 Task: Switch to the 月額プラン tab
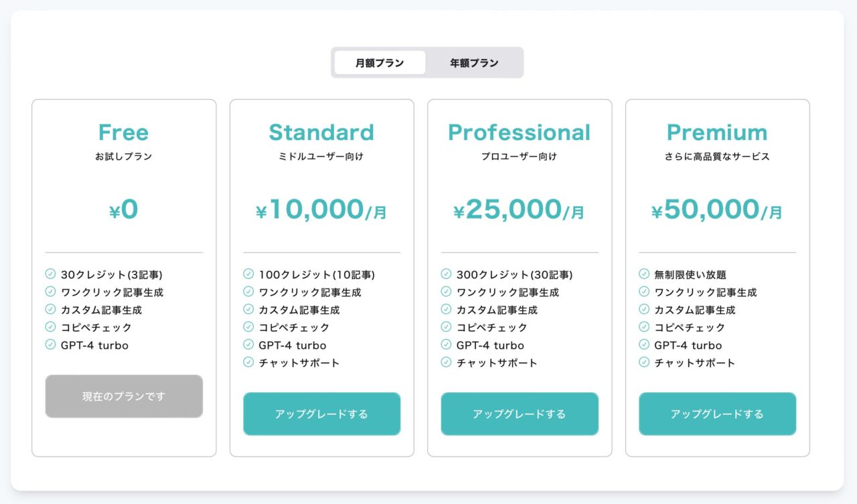pos(380,63)
